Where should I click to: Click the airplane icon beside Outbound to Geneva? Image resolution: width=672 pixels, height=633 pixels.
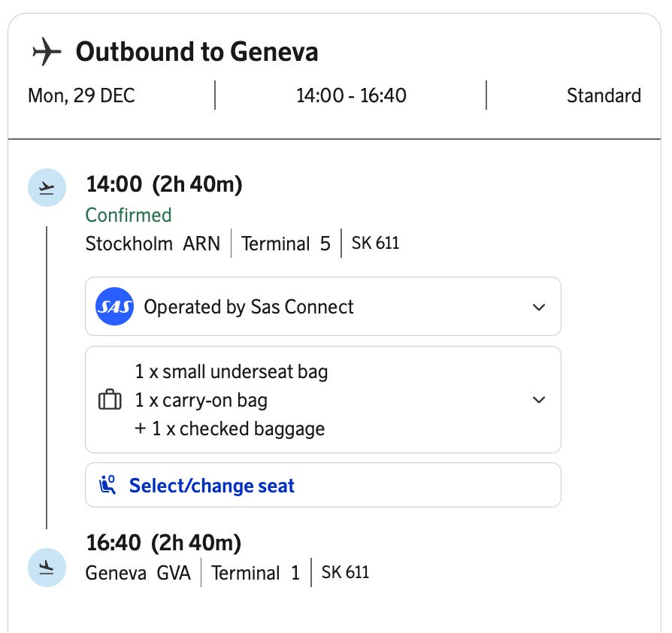tap(47, 52)
